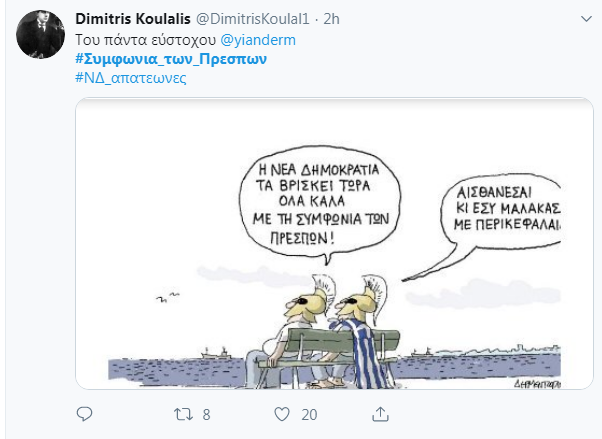Retweet using the arrows icon
The width and height of the screenshot is (602, 439).
183,414
